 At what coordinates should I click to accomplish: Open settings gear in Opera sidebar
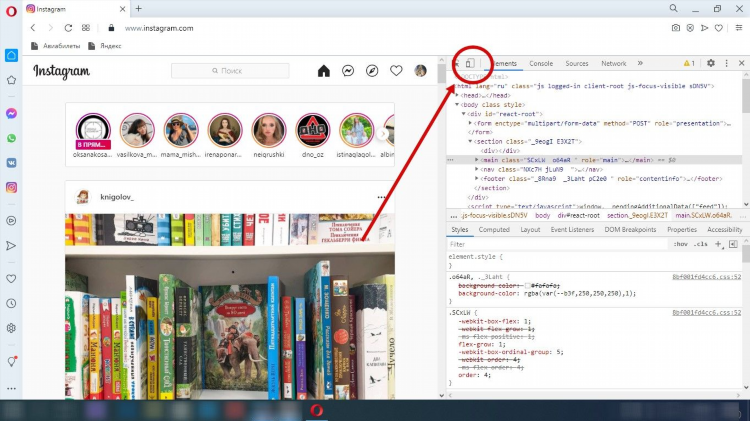11,328
